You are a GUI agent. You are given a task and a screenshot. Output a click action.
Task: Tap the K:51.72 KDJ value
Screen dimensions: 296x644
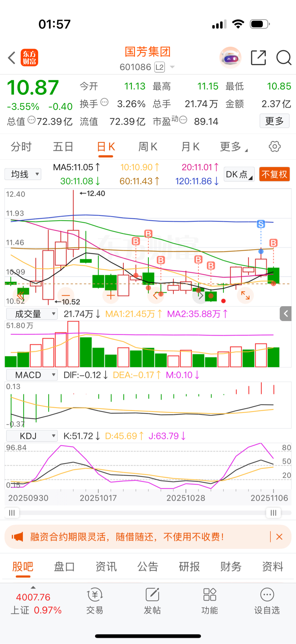pyautogui.click(x=82, y=436)
